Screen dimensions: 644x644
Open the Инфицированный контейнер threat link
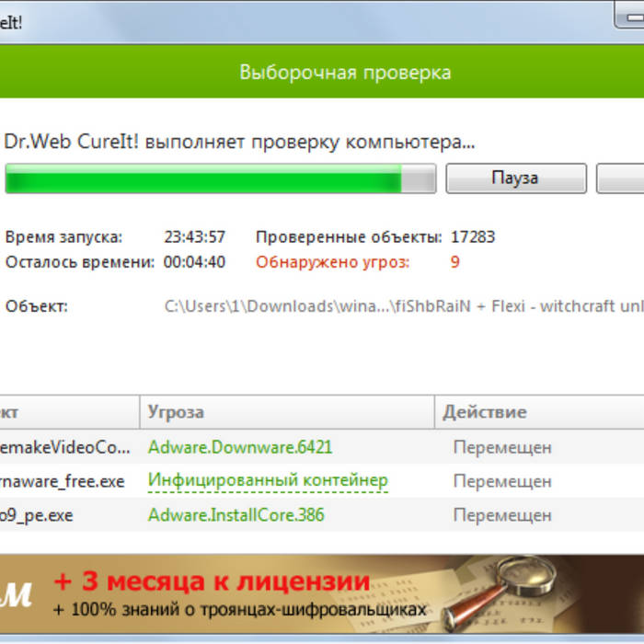[268, 480]
